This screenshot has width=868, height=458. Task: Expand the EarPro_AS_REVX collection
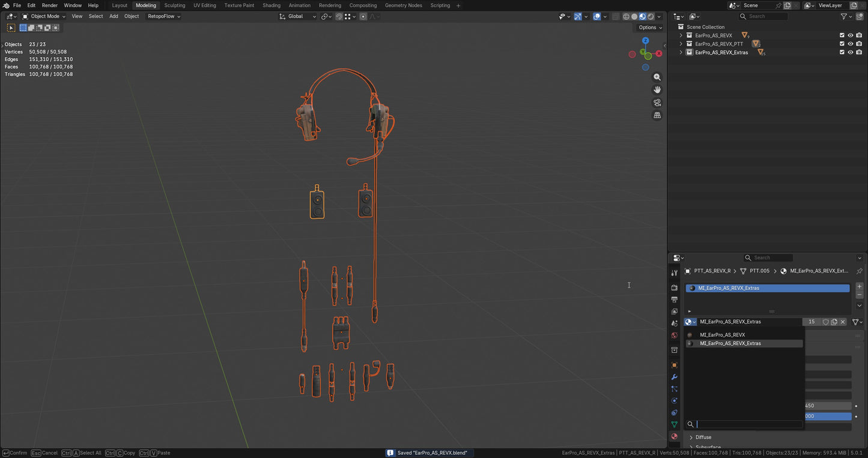click(x=681, y=35)
